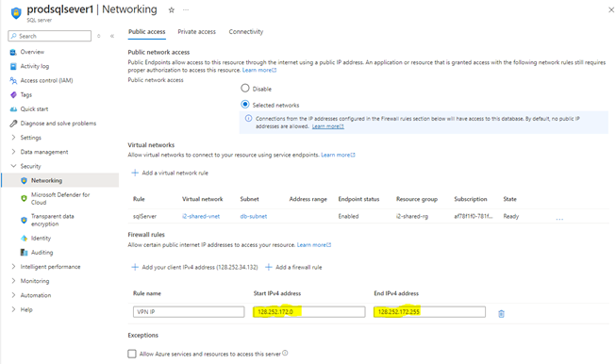Open Learn more link under Public network access
Viewport: 616px width, 364px height.
[259, 71]
